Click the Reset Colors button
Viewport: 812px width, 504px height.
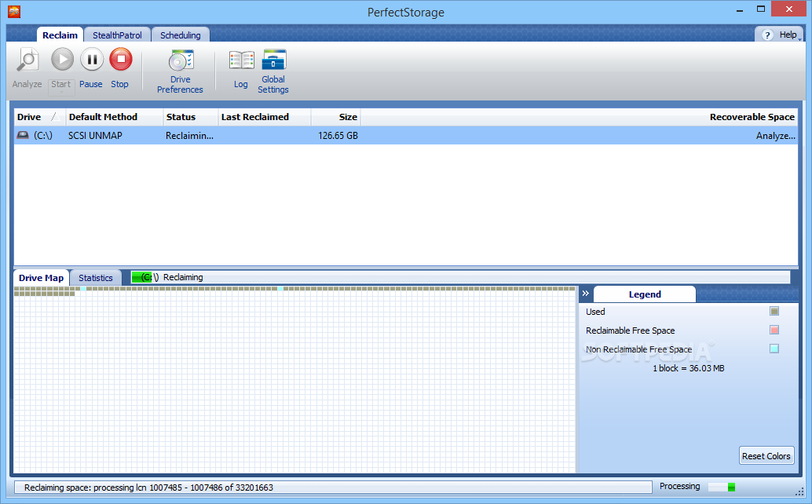tap(766, 456)
